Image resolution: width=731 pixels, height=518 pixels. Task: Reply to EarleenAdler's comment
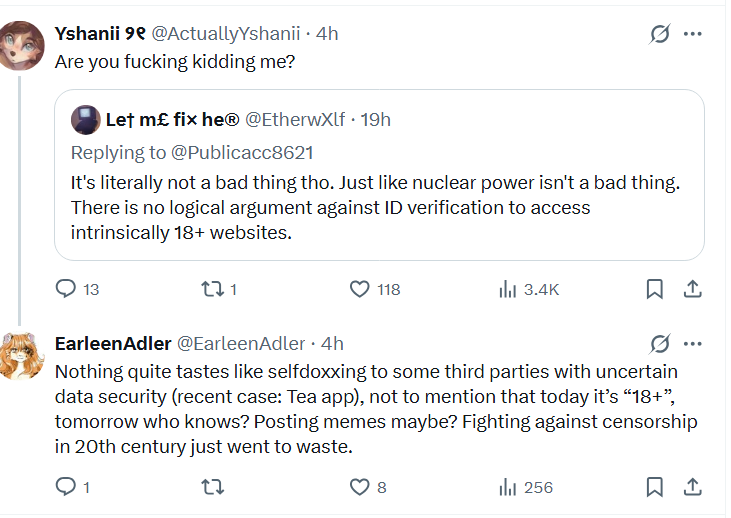pos(66,487)
